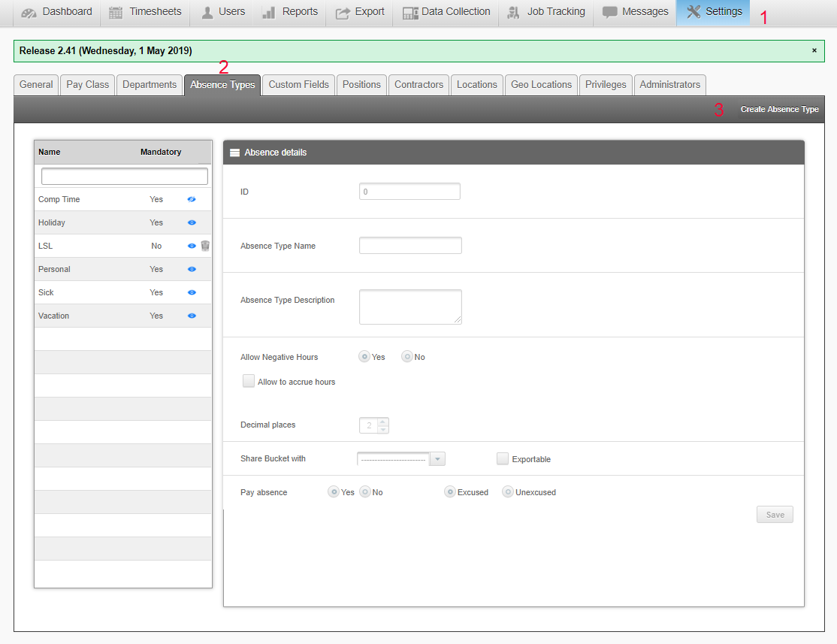Switch to the Privileges tab
Screen dimensions: 837x644
(606, 85)
